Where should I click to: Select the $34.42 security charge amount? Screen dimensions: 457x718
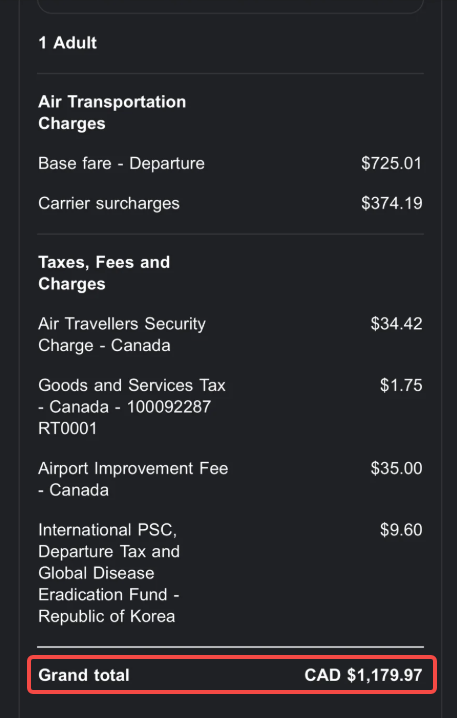click(397, 324)
